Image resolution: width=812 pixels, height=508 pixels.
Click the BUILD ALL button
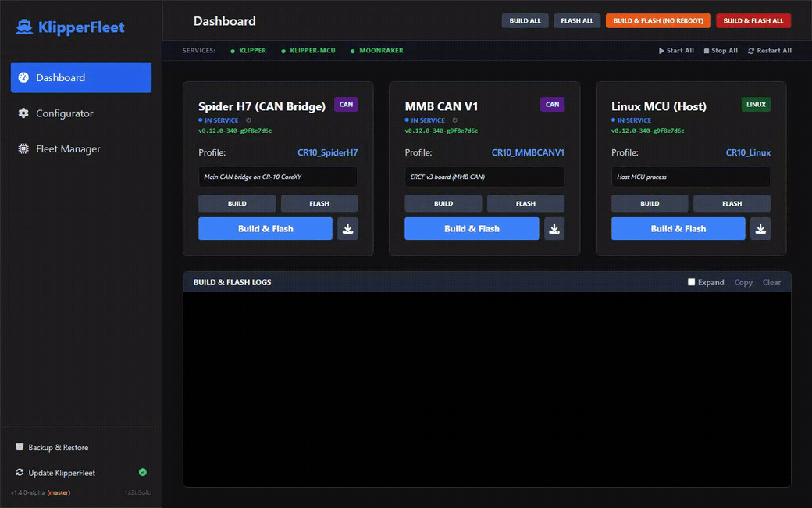click(x=525, y=21)
